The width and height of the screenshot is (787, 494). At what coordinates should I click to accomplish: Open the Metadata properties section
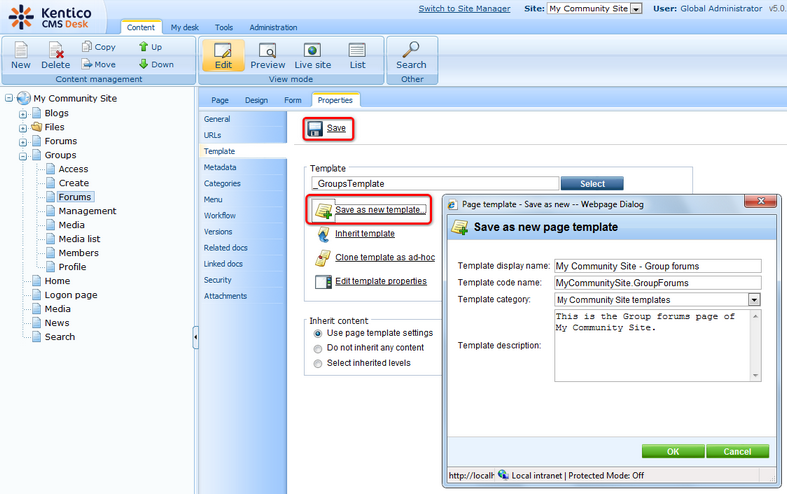220,167
